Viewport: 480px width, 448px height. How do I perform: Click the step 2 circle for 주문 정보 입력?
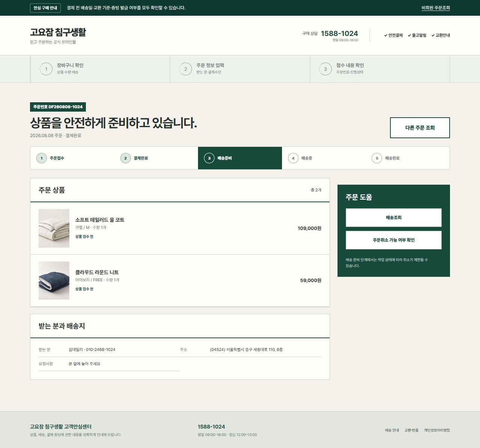pos(186,69)
